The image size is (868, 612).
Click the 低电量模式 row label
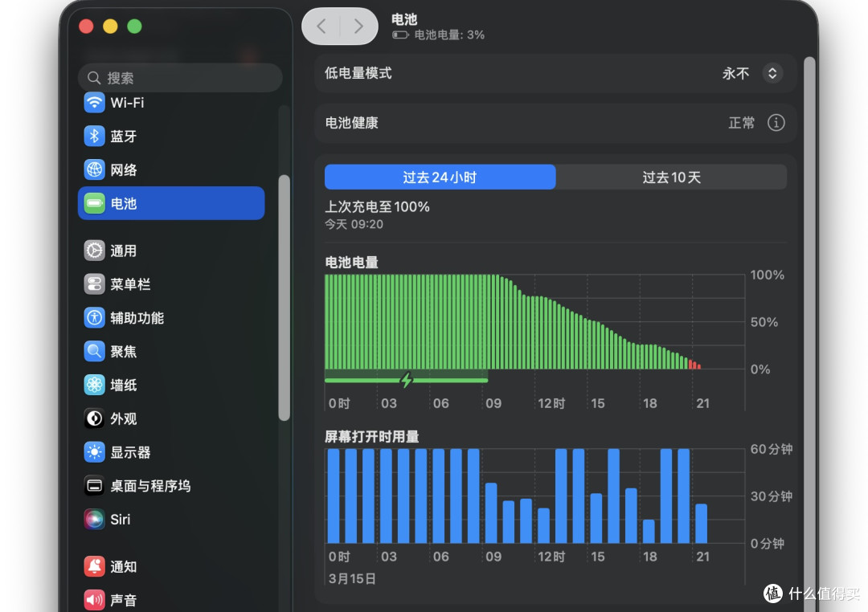pyautogui.click(x=358, y=73)
